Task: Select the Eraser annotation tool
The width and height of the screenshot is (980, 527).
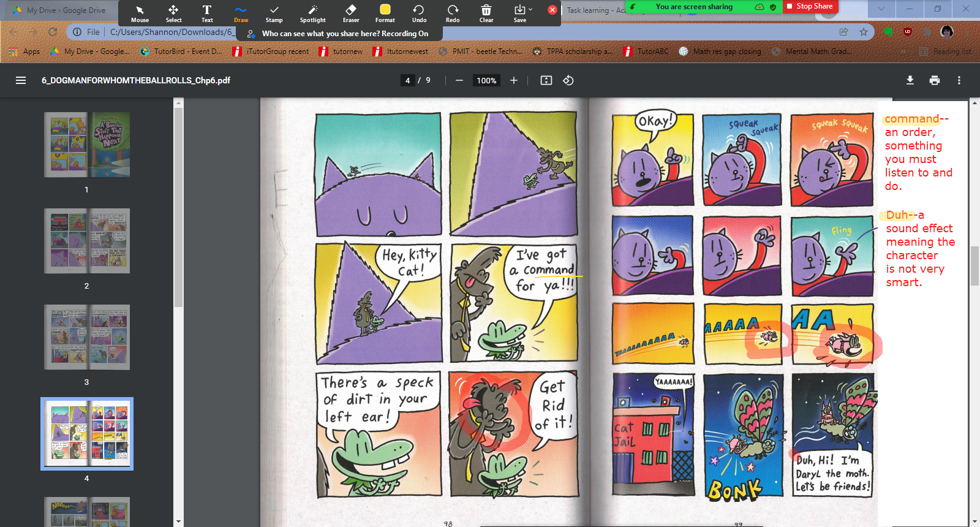Action: click(x=351, y=13)
